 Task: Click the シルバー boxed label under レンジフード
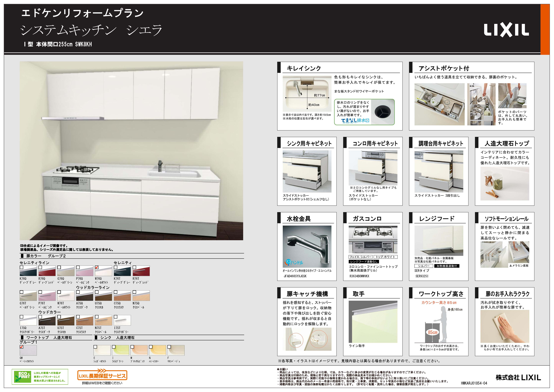click(x=424, y=266)
